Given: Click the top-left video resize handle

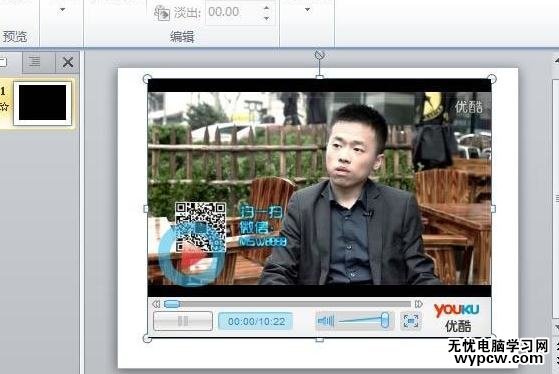Looking at the screenshot, I should pyautogui.click(x=147, y=79).
